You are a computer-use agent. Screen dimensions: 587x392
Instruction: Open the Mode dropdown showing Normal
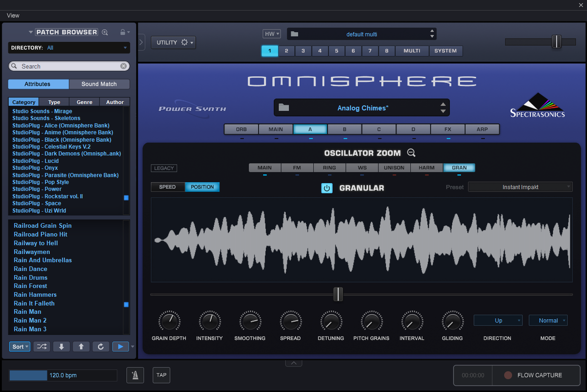[x=548, y=321]
